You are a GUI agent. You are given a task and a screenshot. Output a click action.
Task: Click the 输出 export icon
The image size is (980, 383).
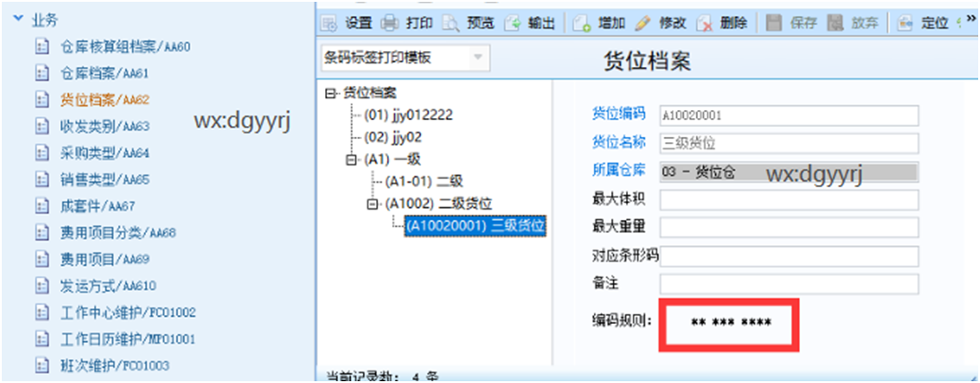coord(512,24)
